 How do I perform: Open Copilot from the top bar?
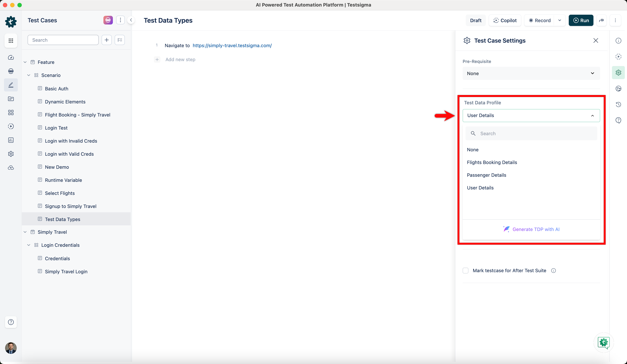click(505, 20)
